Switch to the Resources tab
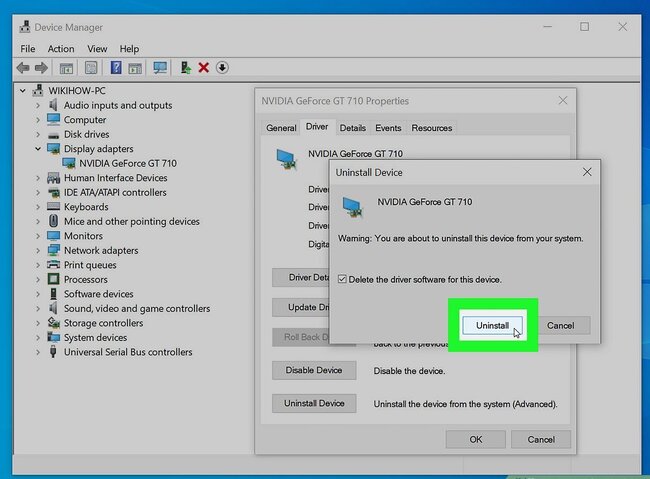The height and width of the screenshot is (479, 650). (x=432, y=128)
